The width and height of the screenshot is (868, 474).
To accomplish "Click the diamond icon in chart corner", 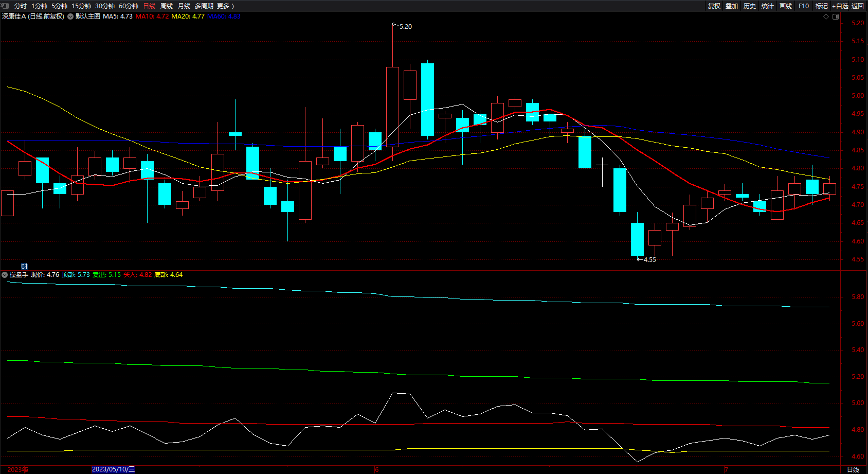I will tap(826, 17).
